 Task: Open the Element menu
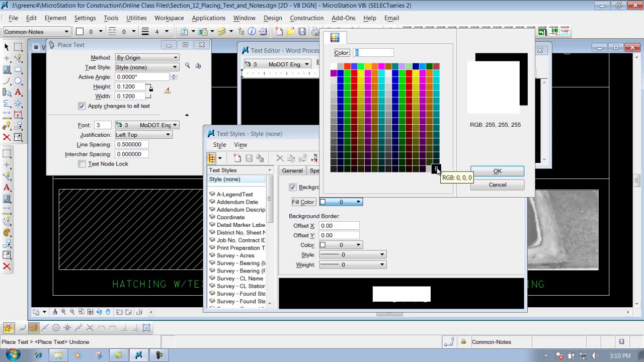point(55,18)
